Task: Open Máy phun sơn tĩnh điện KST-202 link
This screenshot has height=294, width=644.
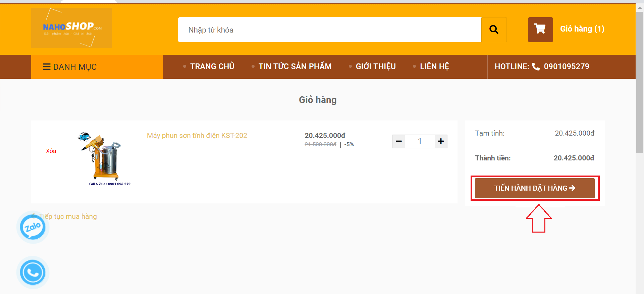Action: 197,136
